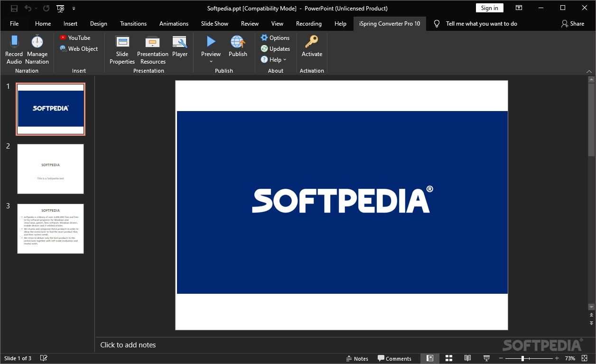Open the spell check status icon
Screen dimensions: 596x364
pos(44,358)
